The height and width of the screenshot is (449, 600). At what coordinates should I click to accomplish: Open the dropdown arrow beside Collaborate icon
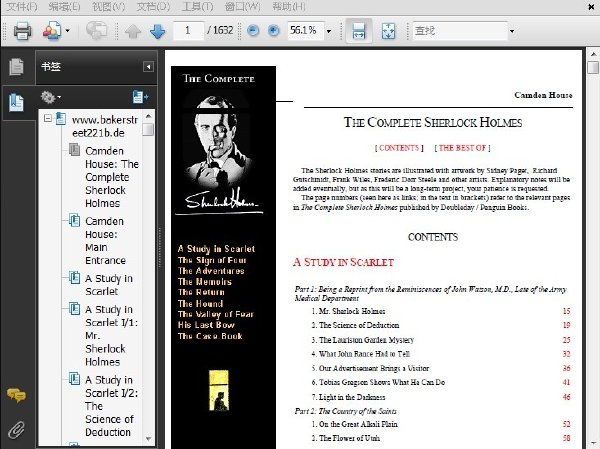click(68, 31)
